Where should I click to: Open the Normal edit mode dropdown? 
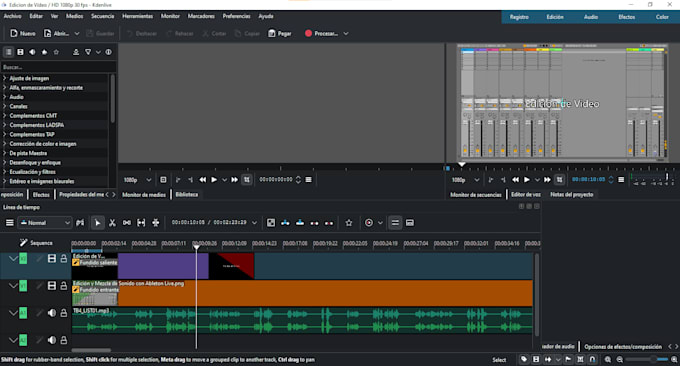coord(45,223)
